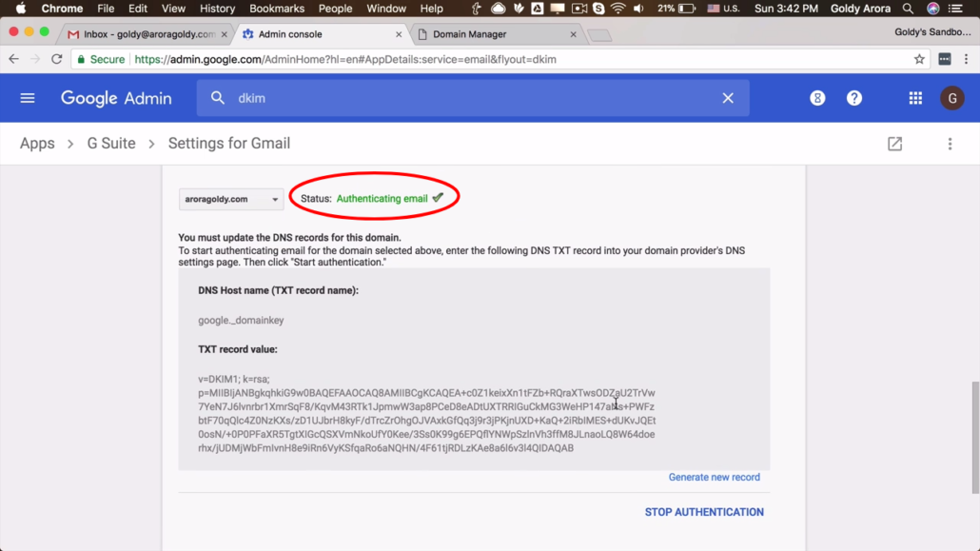980x551 pixels.
Task: Open Notification Center list icon
Action: click(x=956, y=9)
